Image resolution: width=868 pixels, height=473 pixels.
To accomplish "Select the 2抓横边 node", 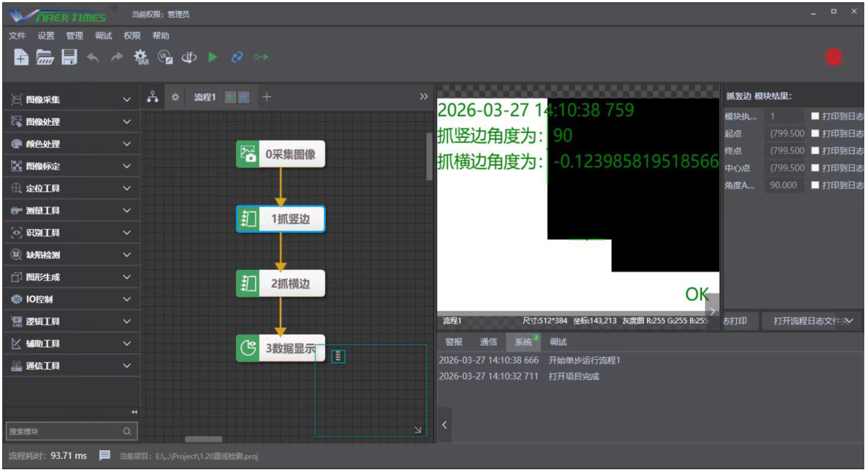I will coord(281,284).
